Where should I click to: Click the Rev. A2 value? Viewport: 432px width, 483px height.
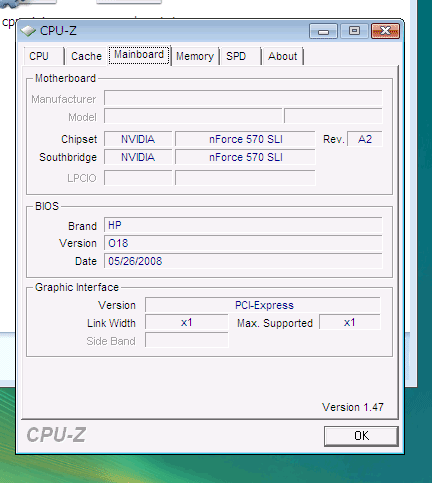coord(365,139)
